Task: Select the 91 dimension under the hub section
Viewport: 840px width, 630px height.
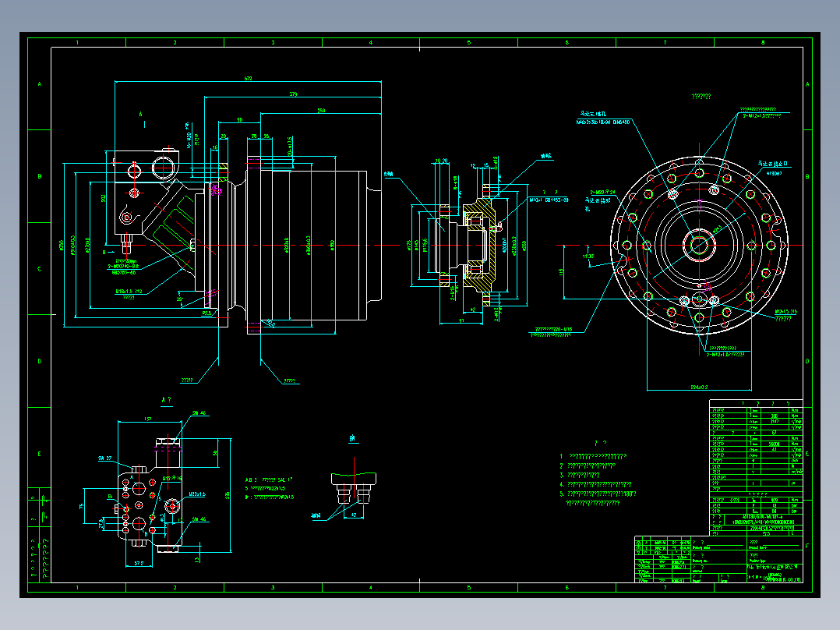Action: (461, 320)
